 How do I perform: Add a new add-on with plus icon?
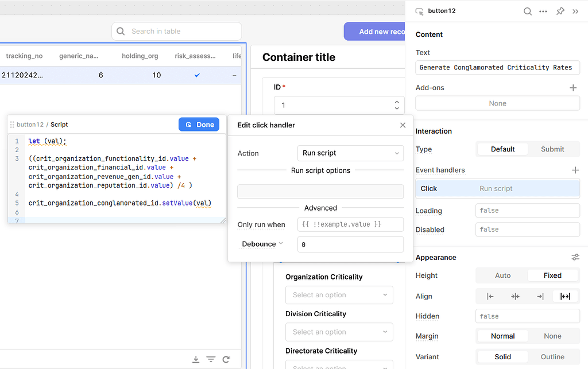(573, 88)
